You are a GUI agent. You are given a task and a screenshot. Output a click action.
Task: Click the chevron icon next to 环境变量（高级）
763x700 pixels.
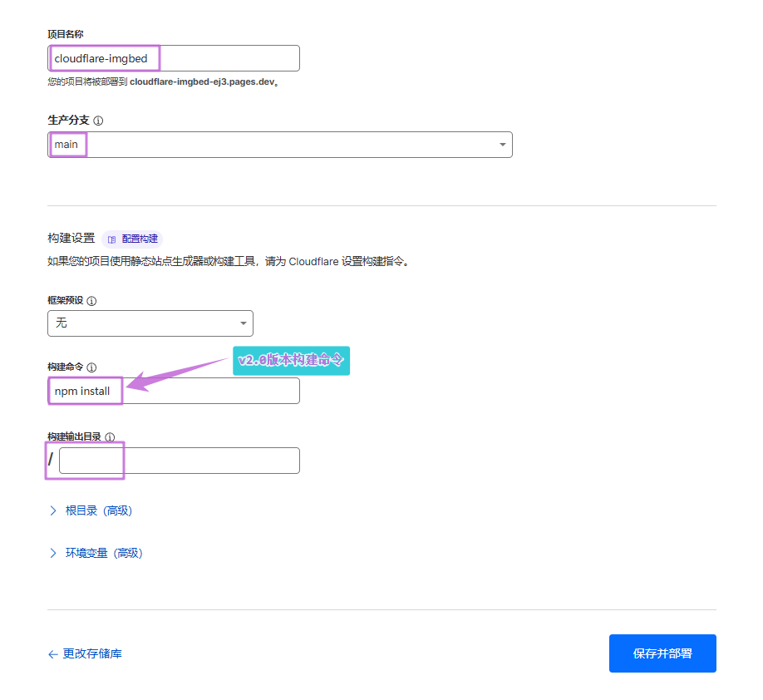53,552
